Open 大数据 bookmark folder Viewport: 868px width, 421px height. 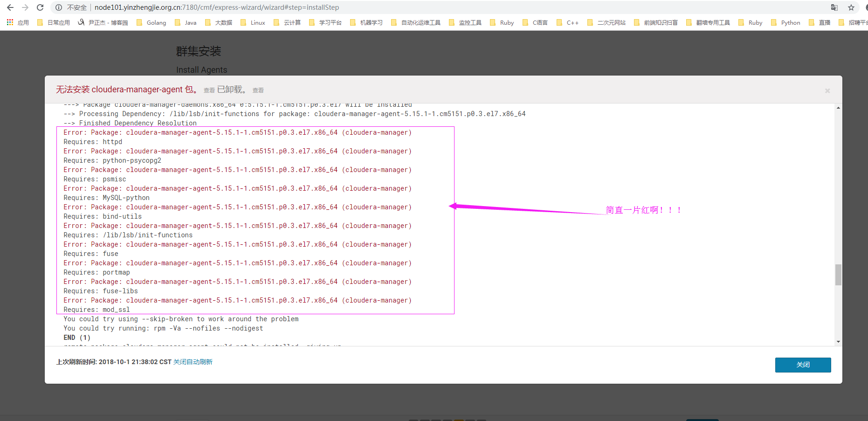pos(219,22)
